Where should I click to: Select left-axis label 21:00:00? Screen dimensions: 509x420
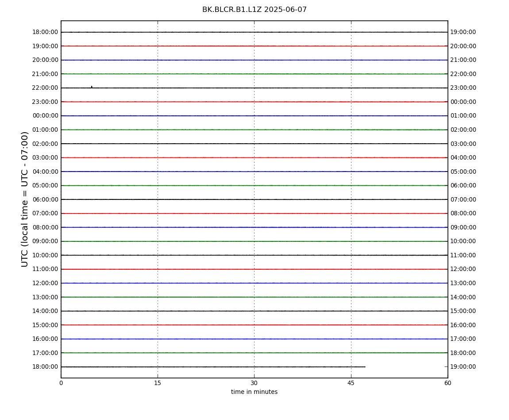pos(45,74)
